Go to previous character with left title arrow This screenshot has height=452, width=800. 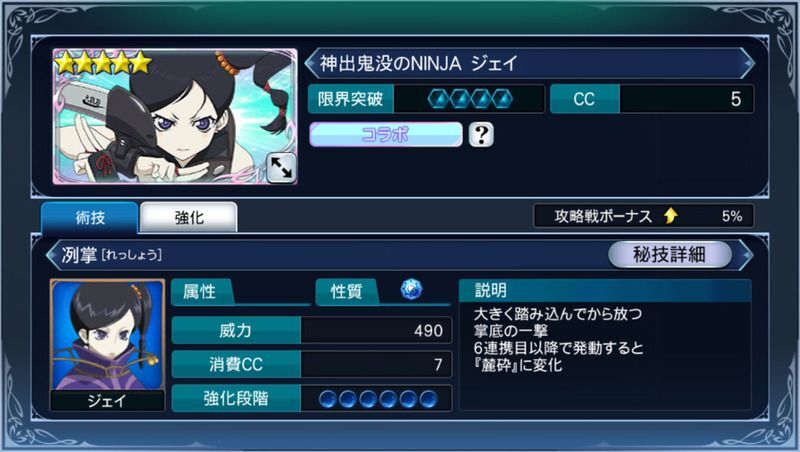[310, 64]
